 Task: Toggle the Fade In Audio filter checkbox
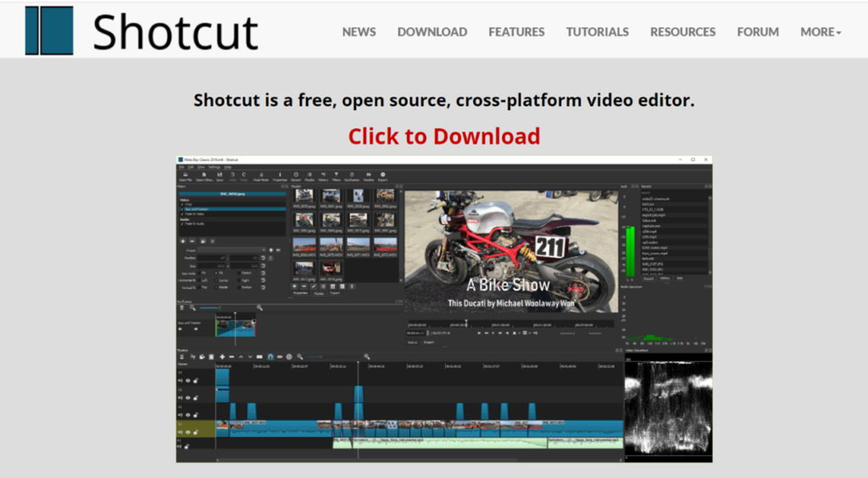182,224
